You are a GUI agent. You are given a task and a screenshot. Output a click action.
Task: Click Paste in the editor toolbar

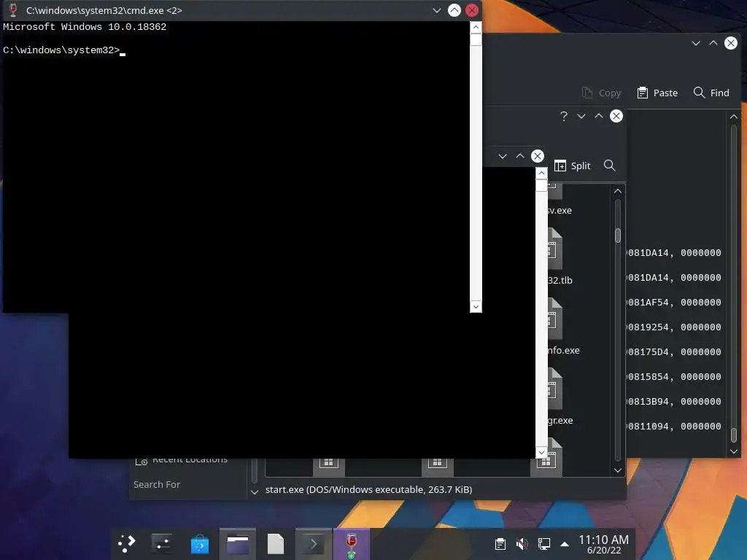click(x=657, y=93)
